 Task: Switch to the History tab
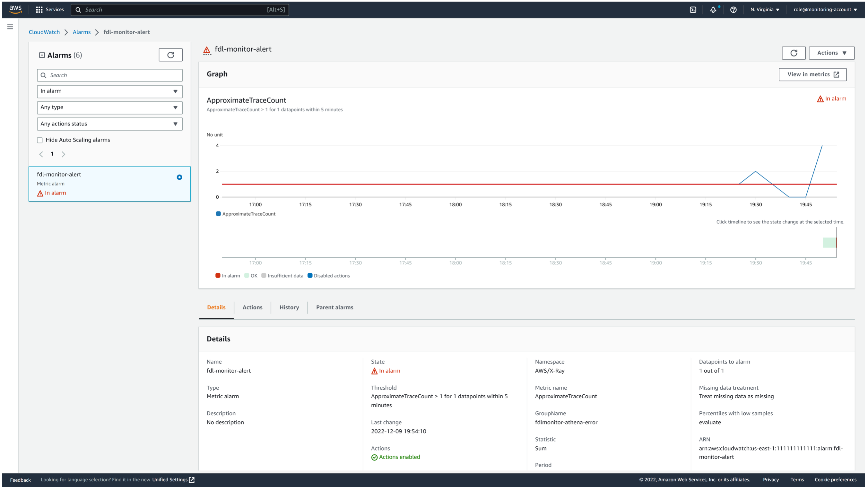point(289,307)
